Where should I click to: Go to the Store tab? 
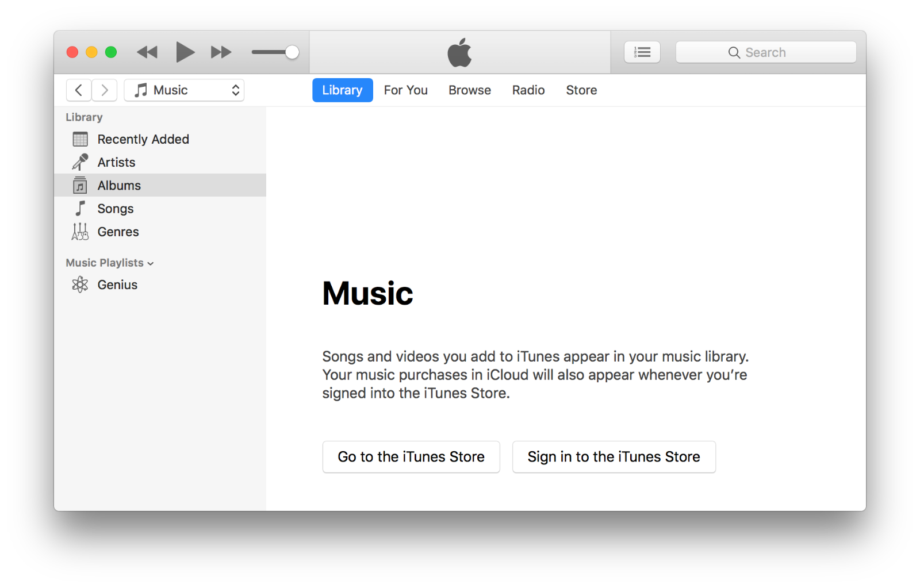(581, 90)
